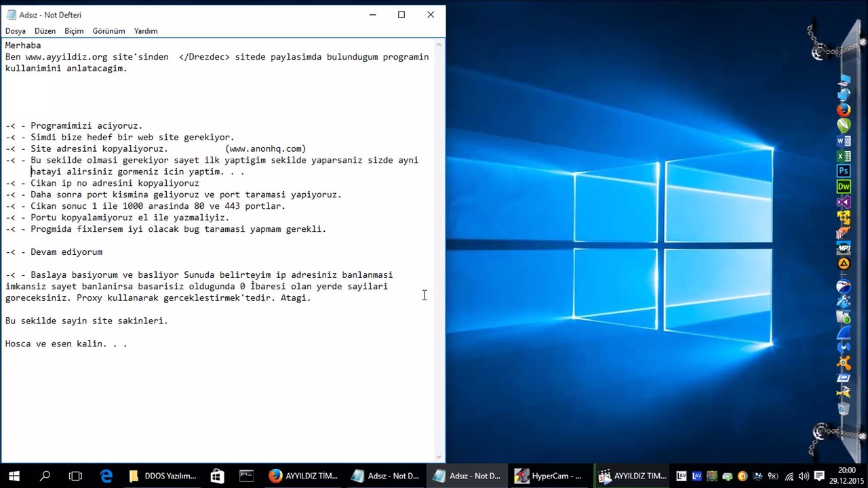Open the Biçim menu in Notepad
This screenshot has width=868, height=488.
pyautogui.click(x=74, y=31)
